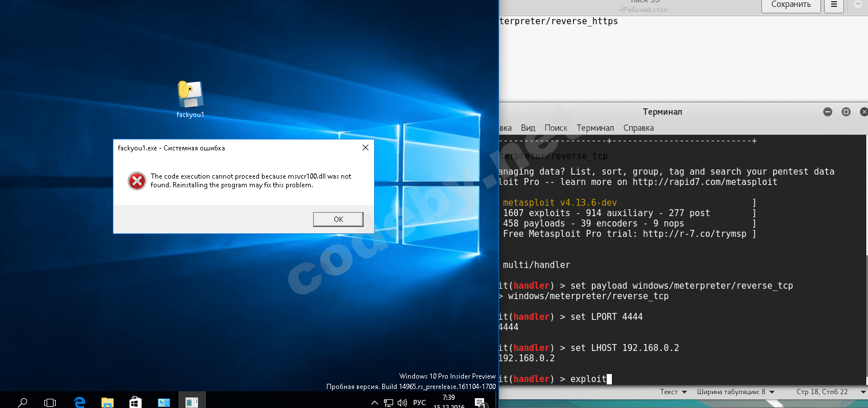Show hidden tray icons chevron
Image resolution: width=868 pixels, height=408 pixels.
(375, 402)
